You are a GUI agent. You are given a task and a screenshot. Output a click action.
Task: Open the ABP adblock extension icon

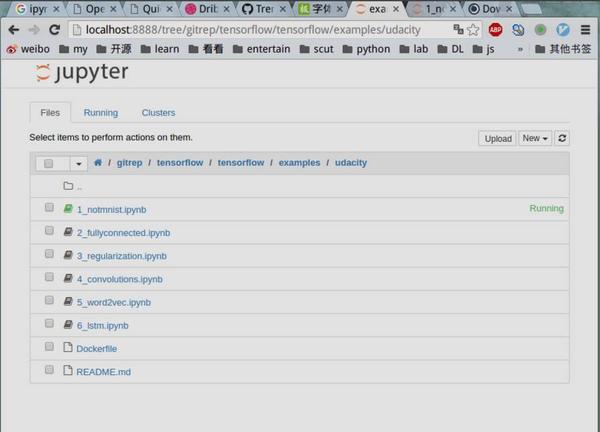pos(496,29)
